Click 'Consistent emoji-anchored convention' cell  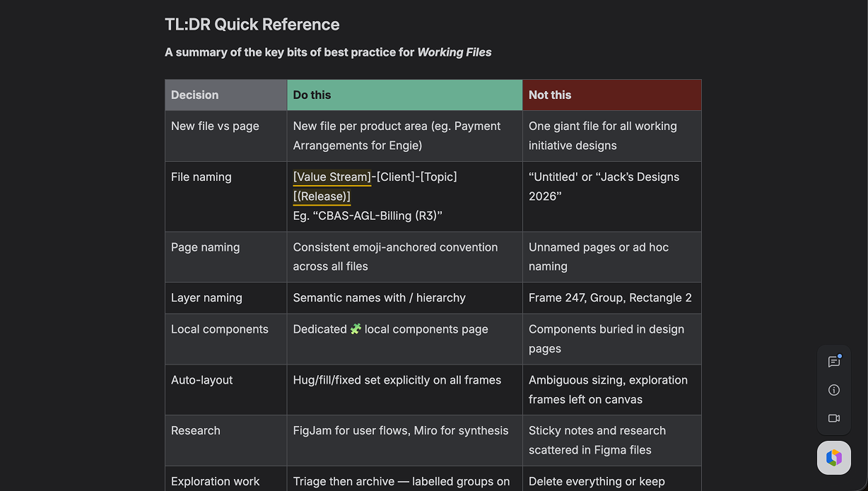coord(405,257)
